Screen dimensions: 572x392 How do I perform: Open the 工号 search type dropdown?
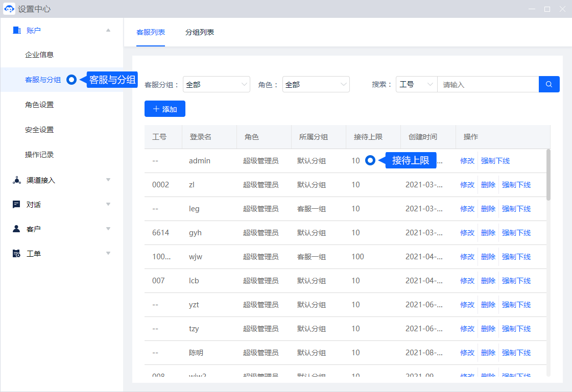417,84
